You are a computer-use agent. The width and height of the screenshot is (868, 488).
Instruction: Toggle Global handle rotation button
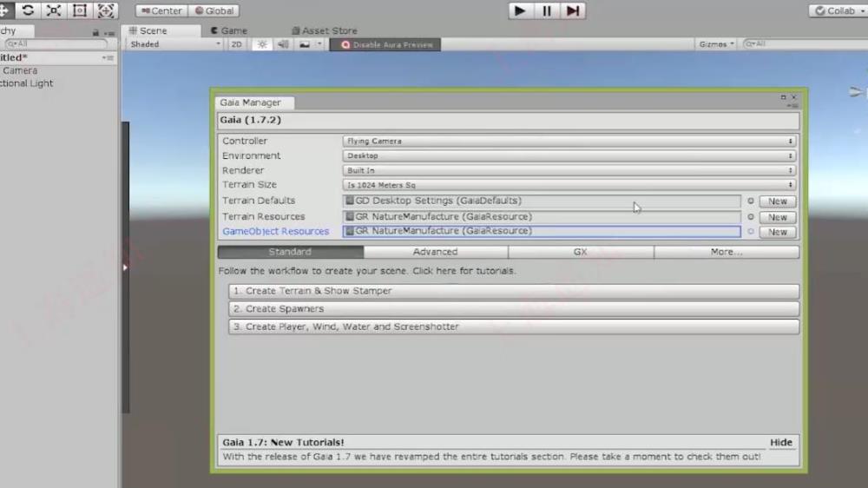(x=214, y=10)
